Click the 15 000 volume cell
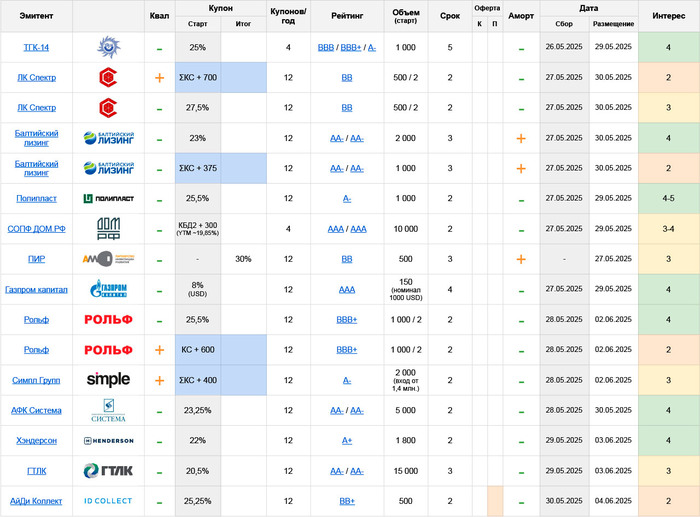 point(405,471)
